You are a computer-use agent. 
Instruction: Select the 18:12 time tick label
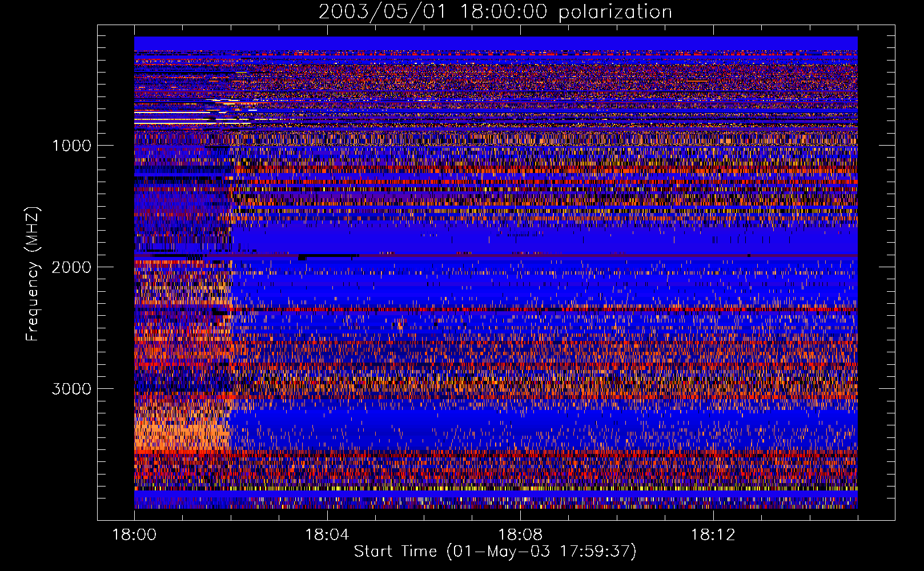[x=713, y=535]
